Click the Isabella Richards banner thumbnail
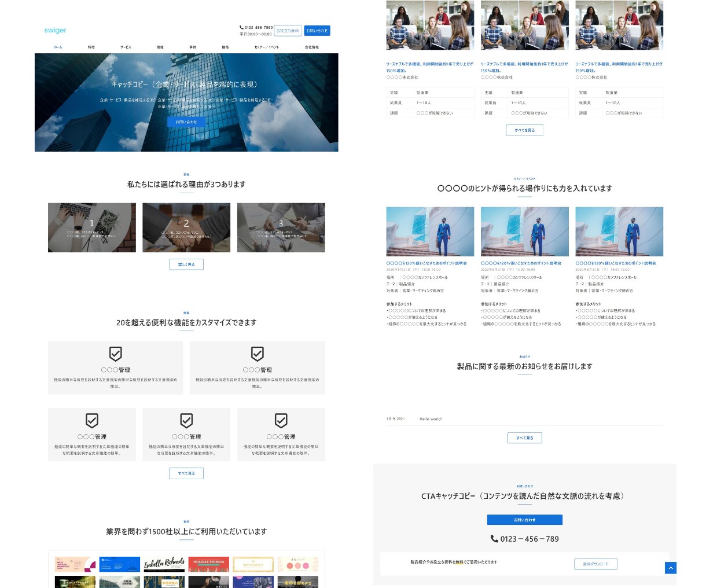 click(x=164, y=564)
